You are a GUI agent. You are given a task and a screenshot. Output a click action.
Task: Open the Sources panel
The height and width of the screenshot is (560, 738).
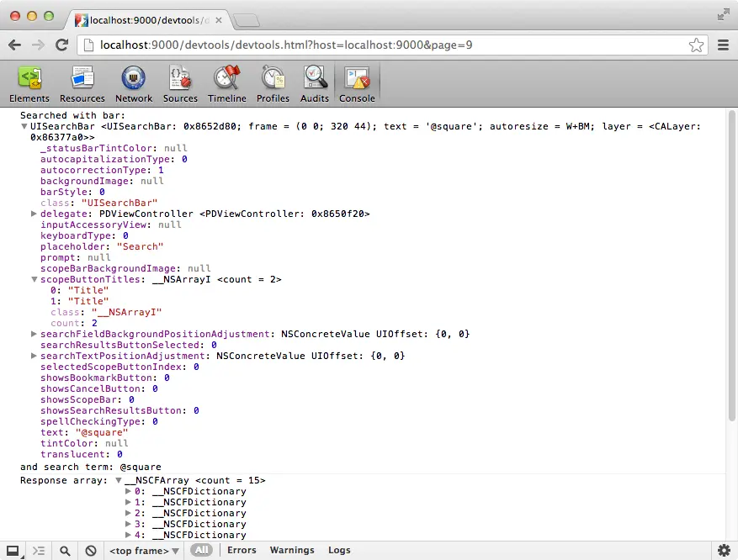tap(180, 85)
